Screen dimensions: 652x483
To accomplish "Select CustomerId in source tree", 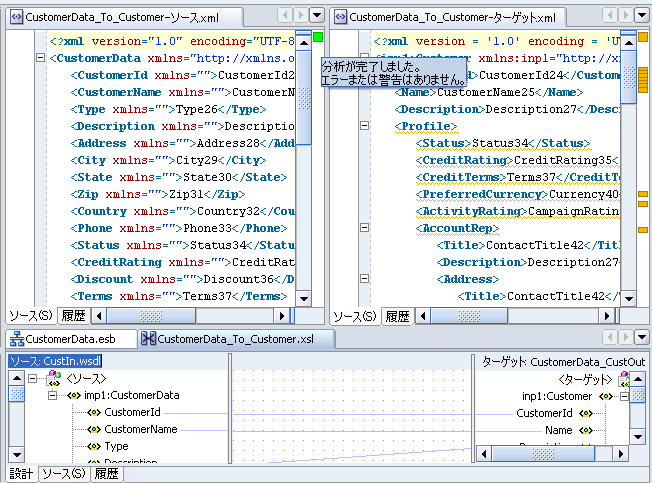I will [x=132, y=412].
